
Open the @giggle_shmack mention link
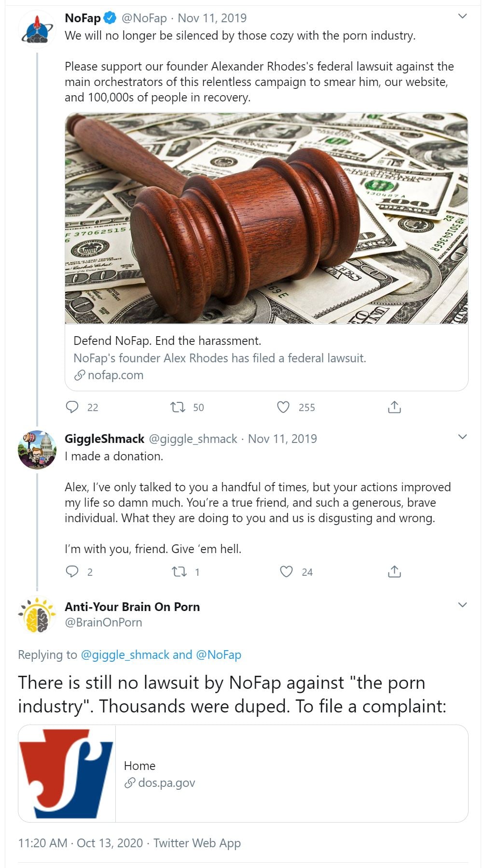coord(125,655)
